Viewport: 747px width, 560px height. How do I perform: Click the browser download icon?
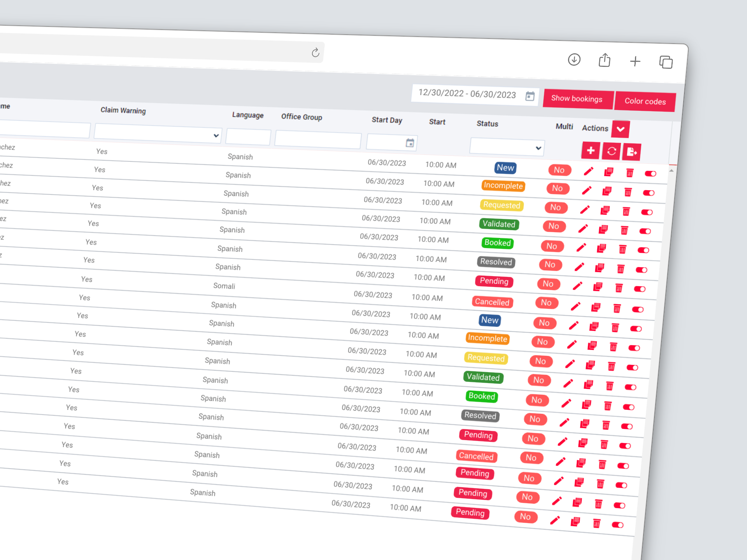[x=574, y=59]
